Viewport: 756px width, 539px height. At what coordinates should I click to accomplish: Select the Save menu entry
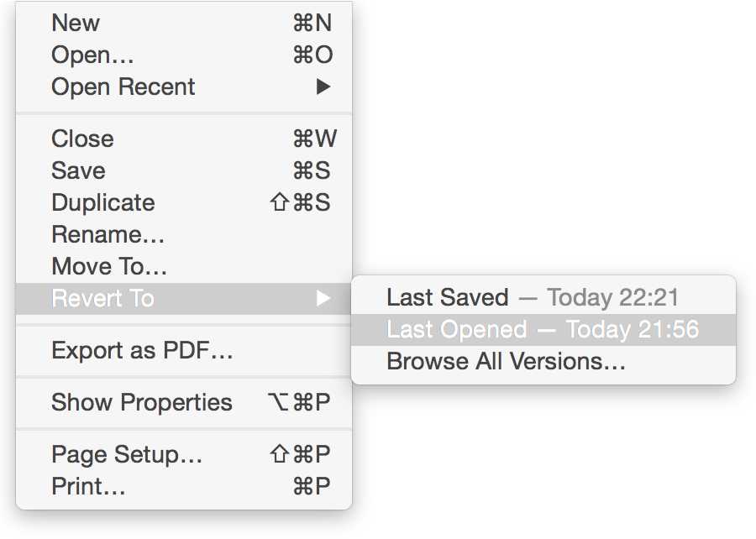[x=184, y=170]
